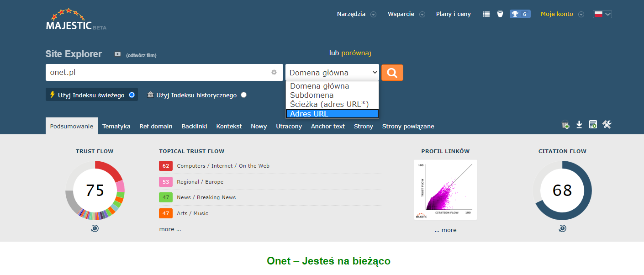Screen dimensions: 644x275
Task: Switch to the Kontekst tab
Action: [229, 126]
